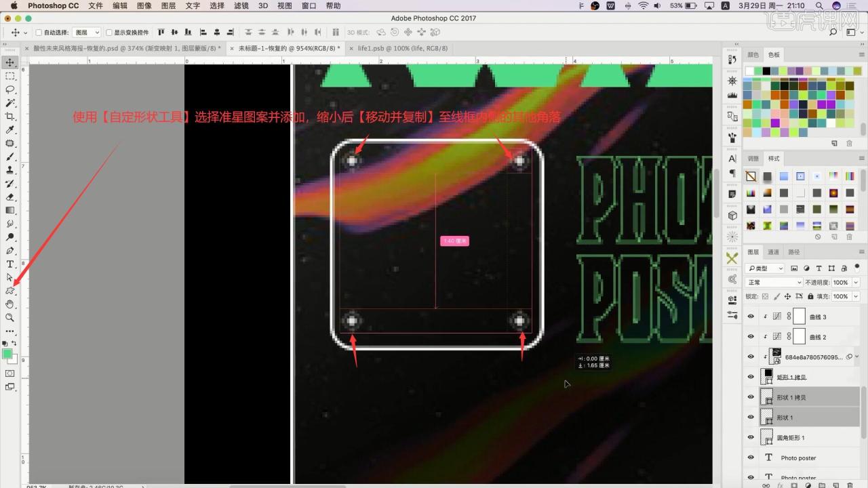Screen dimensions: 868x488
Task: Select the Rectangular Marquee tool
Action: point(10,76)
